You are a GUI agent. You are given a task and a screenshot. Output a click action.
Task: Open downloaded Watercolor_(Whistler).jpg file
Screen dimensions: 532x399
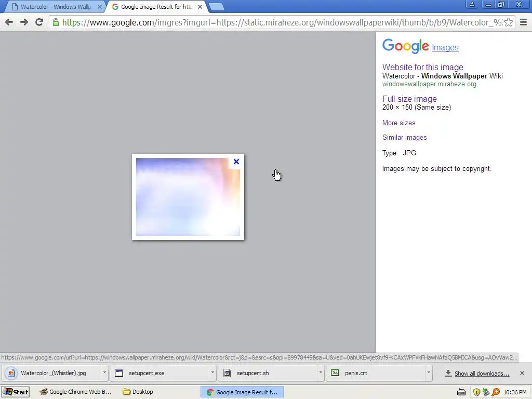pyautogui.click(x=51, y=373)
